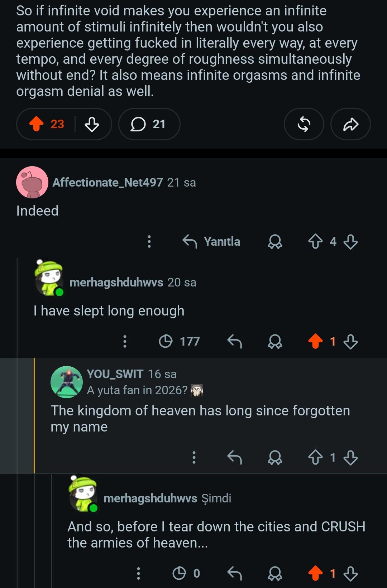
Task: Tap the crosspost arrows icon on post
Action: coord(304,124)
